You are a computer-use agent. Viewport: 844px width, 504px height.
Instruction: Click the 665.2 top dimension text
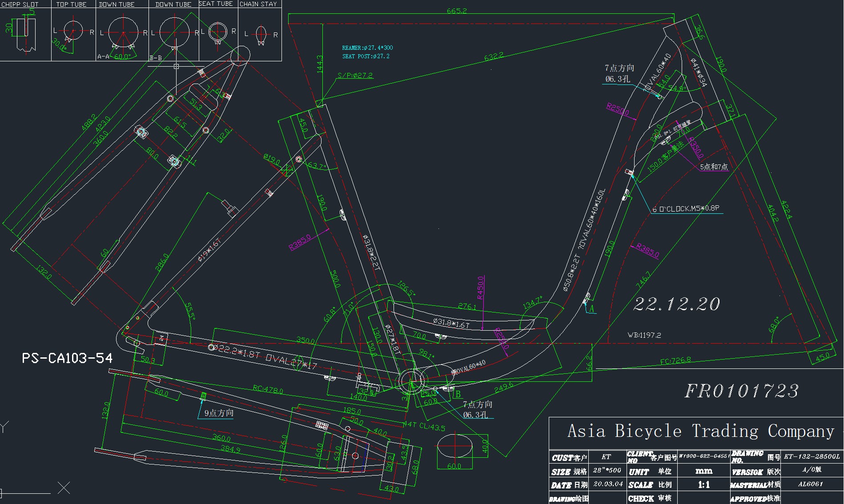pyautogui.click(x=457, y=11)
